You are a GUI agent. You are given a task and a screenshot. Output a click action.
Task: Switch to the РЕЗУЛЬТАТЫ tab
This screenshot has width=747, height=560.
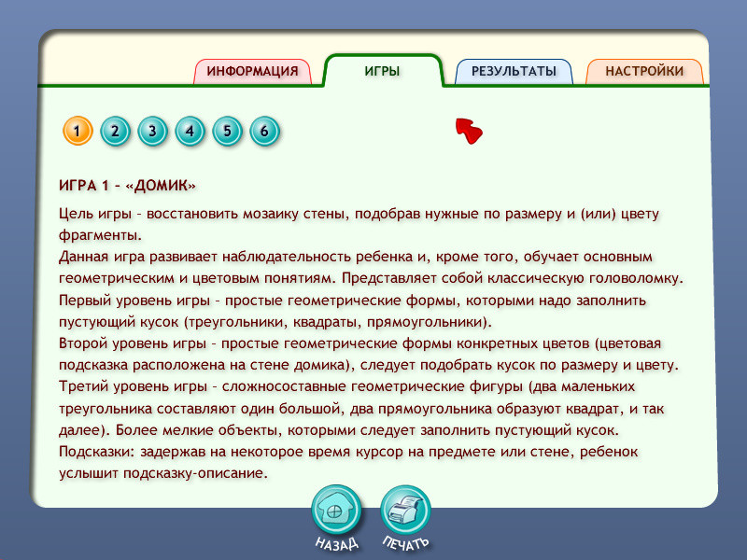(x=514, y=72)
